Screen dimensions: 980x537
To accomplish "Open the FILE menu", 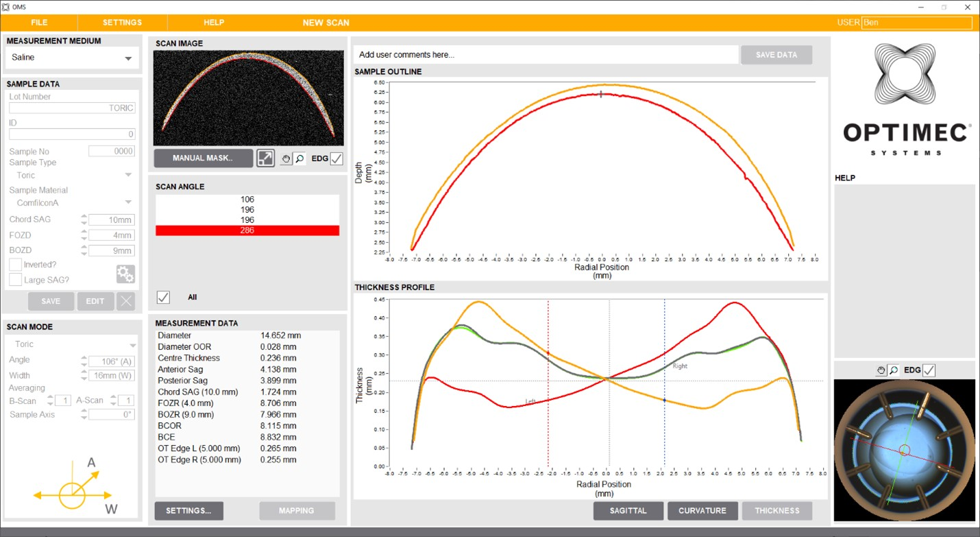I will (39, 22).
